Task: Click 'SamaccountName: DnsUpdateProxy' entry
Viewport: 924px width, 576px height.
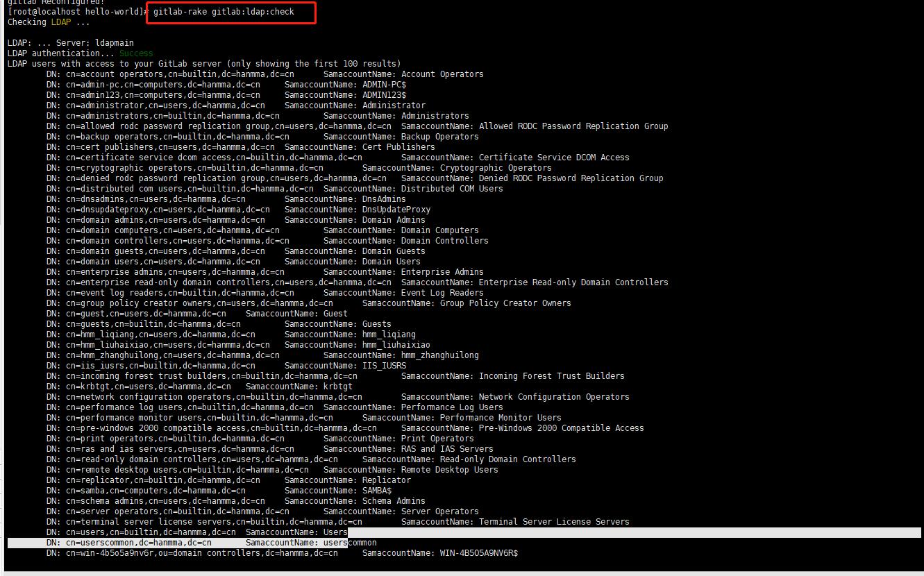Action: pyautogui.click(x=358, y=210)
